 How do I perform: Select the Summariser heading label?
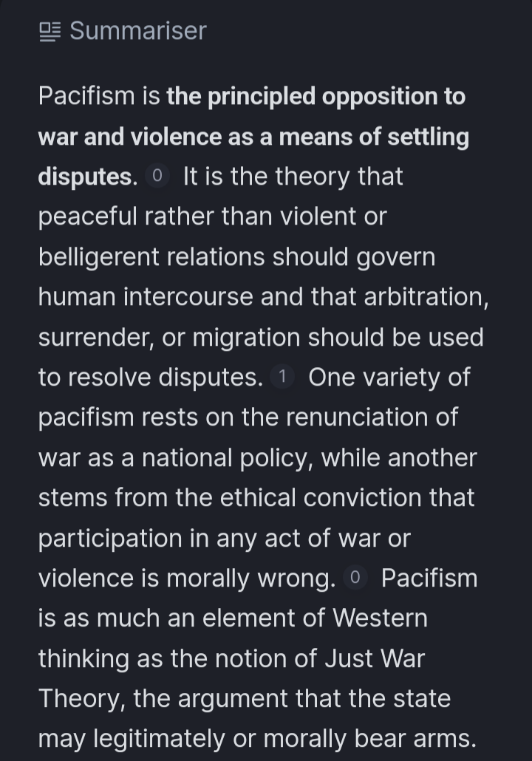pos(138,31)
